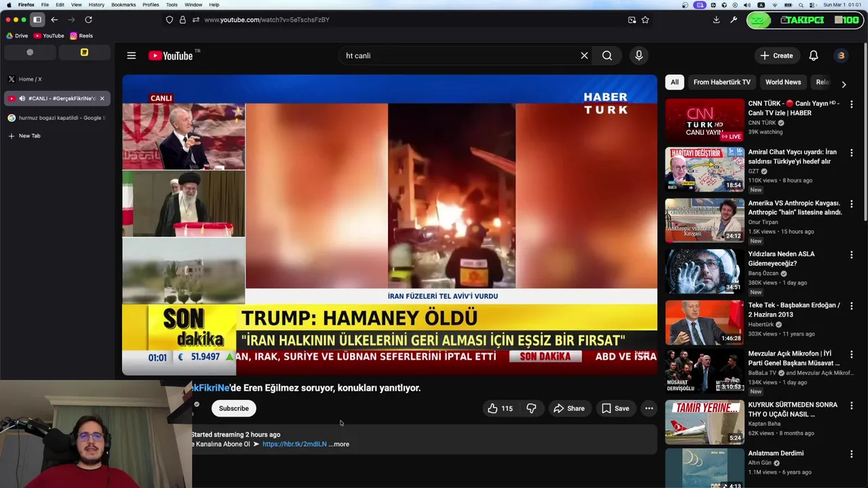Select the All filter chip
This screenshot has width=868, height=488.
coord(675,82)
